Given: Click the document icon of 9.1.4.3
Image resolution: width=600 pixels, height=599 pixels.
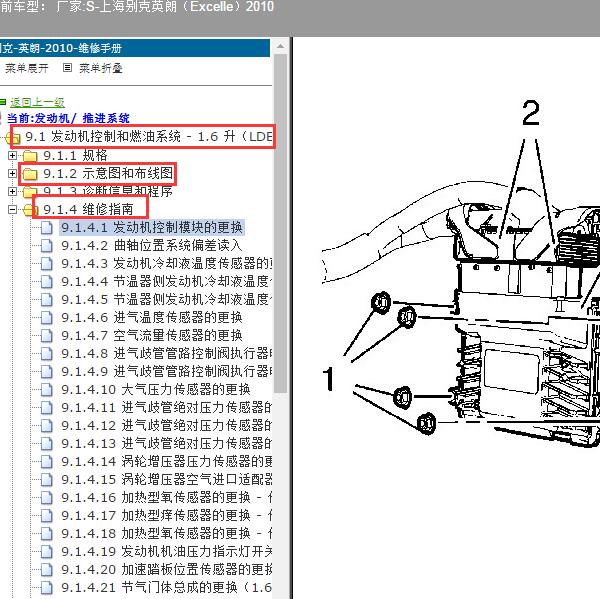Looking at the screenshot, I should pyautogui.click(x=47, y=263).
